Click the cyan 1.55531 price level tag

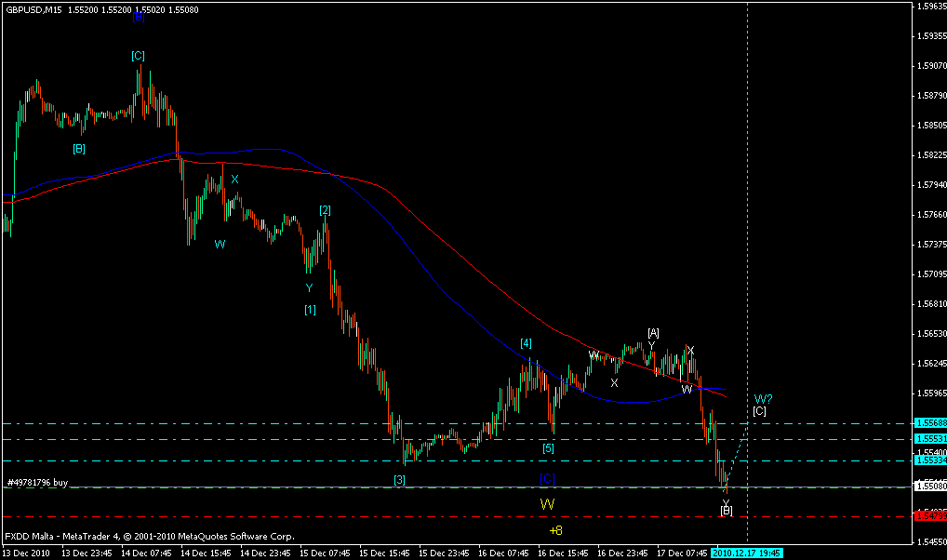coord(929,437)
